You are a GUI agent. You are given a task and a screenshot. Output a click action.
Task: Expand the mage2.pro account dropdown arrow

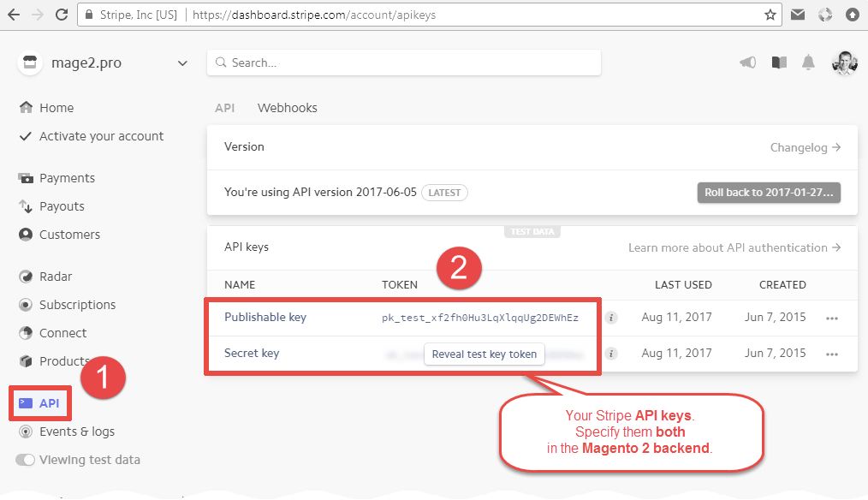pos(182,63)
